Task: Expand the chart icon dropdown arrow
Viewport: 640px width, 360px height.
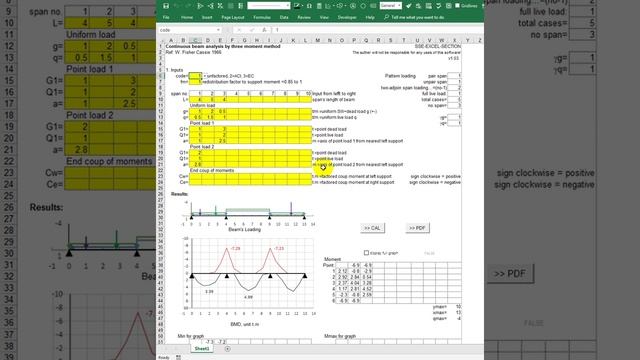Action: pos(333,6)
